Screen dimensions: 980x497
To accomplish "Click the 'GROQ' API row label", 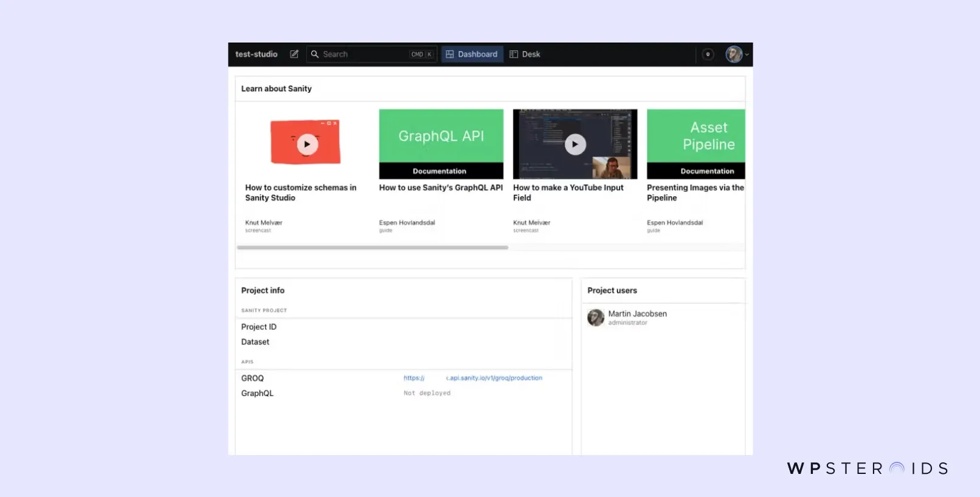I will pyautogui.click(x=252, y=378).
